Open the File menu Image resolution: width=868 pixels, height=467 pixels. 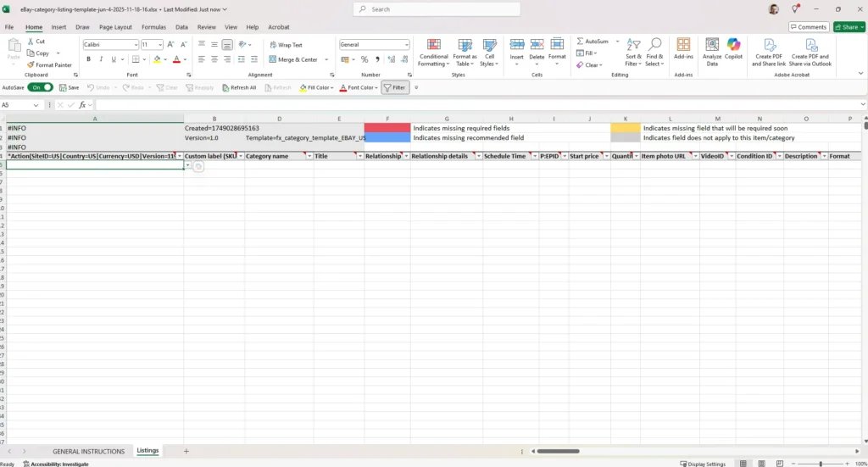click(x=8, y=27)
